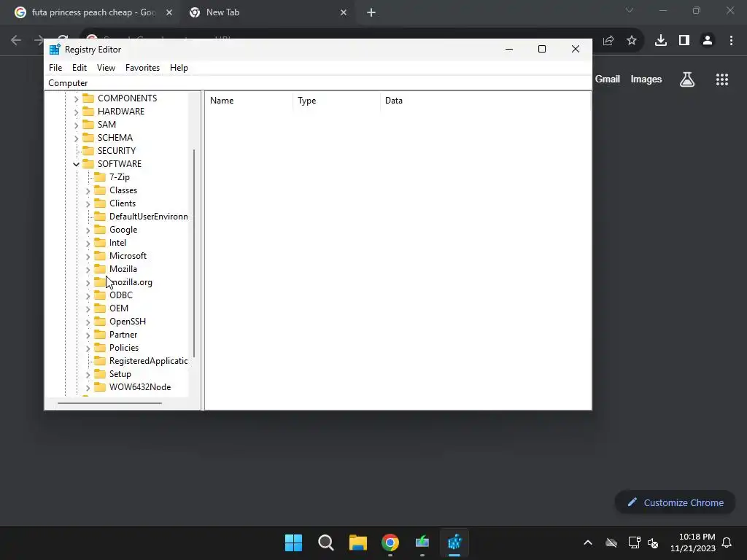This screenshot has height=560, width=747.
Task: Expand the COMPONENTS key
Action: [x=76, y=98]
